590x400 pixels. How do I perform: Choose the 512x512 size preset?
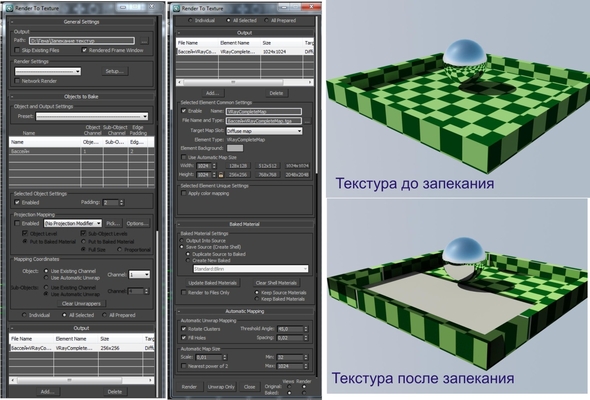click(268, 166)
